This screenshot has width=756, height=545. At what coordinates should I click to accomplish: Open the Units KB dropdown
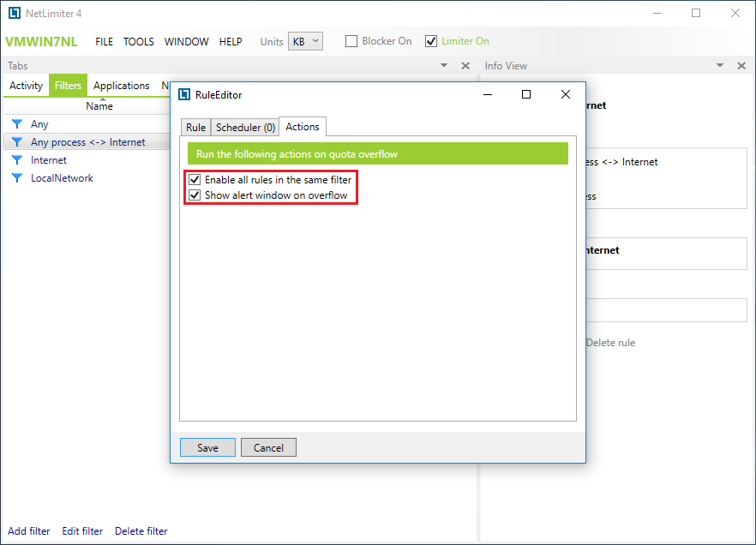pyautogui.click(x=305, y=41)
